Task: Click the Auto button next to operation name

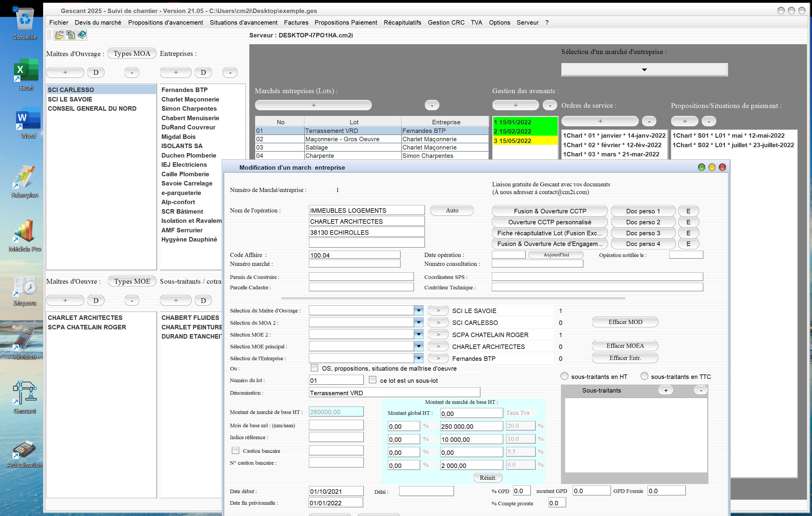Action: tap(452, 210)
